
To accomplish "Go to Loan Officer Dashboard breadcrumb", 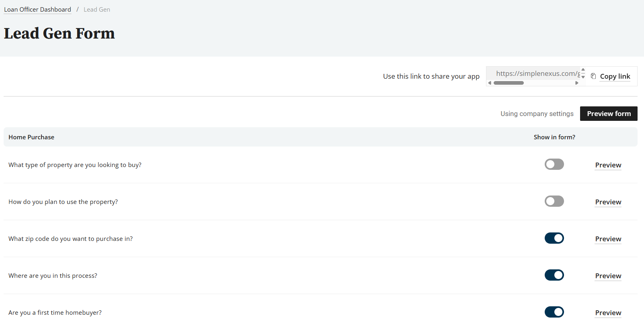I will (x=37, y=10).
